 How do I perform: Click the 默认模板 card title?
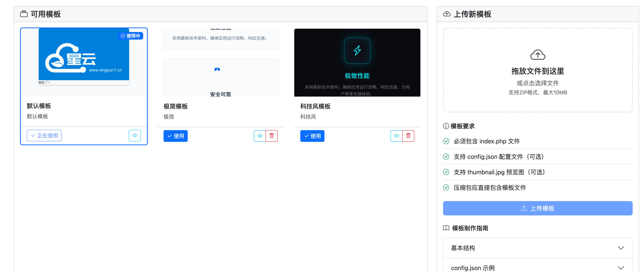39,106
